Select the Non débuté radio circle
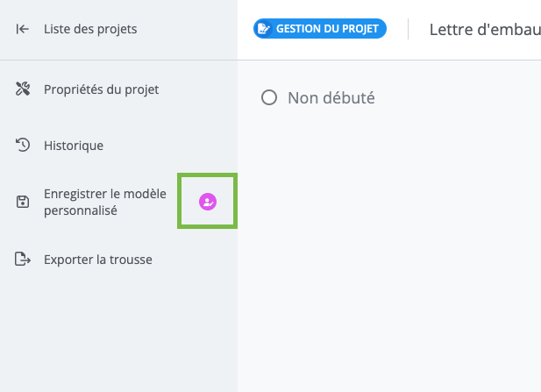Image resolution: width=541 pixels, height=392 pixels. point(269,97)
